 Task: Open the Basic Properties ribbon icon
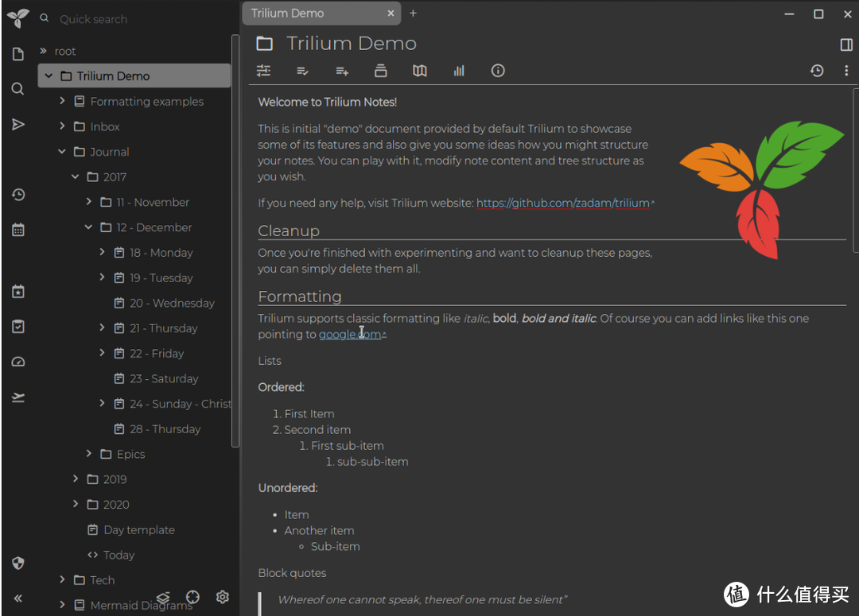point(263,71)
